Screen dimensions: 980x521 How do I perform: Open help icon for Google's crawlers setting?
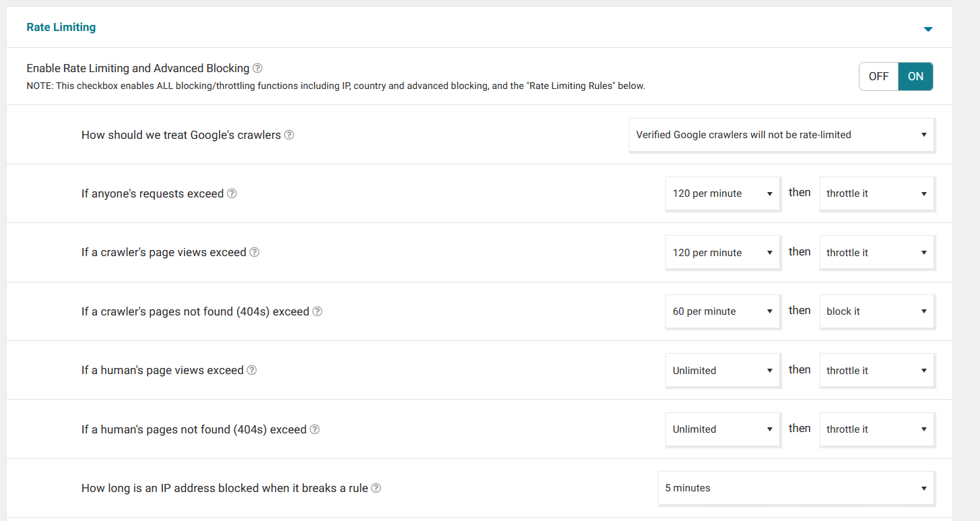tap(289, 135)
